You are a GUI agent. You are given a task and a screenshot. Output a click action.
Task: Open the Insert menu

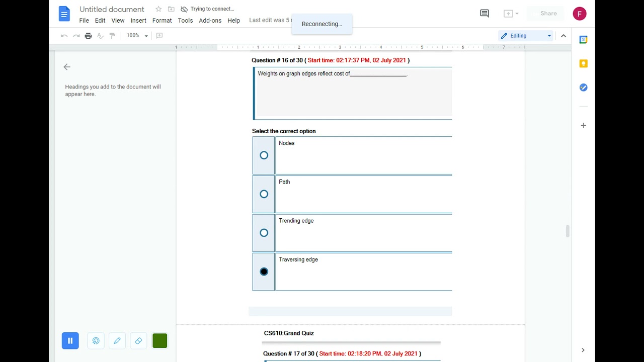138,21
